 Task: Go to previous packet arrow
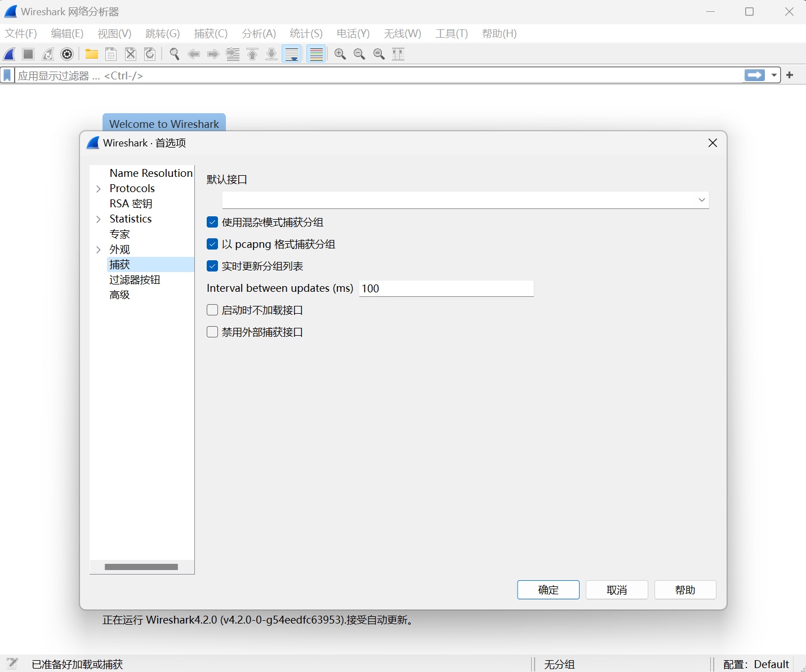[194, 54]
